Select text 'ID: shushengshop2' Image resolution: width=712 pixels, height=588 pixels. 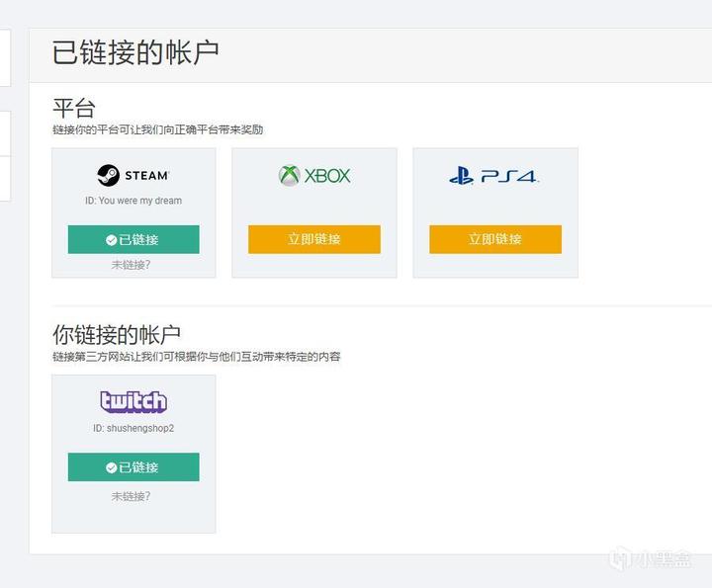click(x=133, y=428)
